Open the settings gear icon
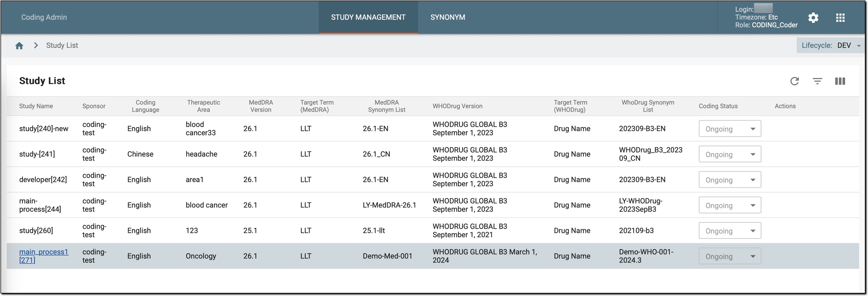The height and width of the screenshot is (296, 868). (813, 18)
